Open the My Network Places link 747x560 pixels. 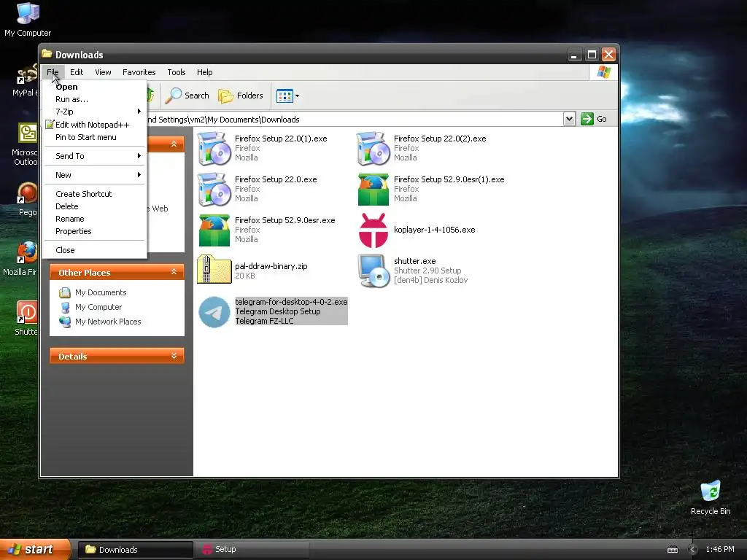[108, 322]
